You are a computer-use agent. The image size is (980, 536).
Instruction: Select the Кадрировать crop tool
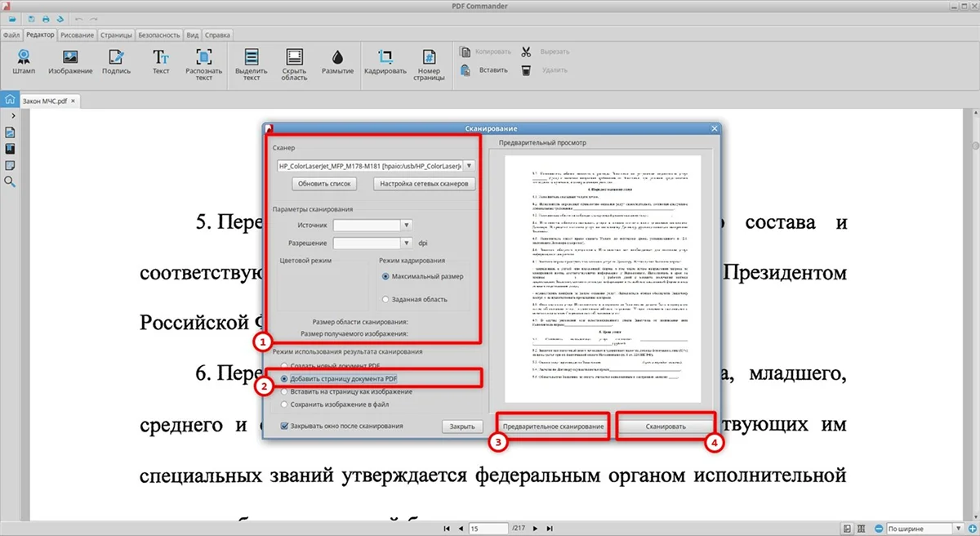click(385, 59)
